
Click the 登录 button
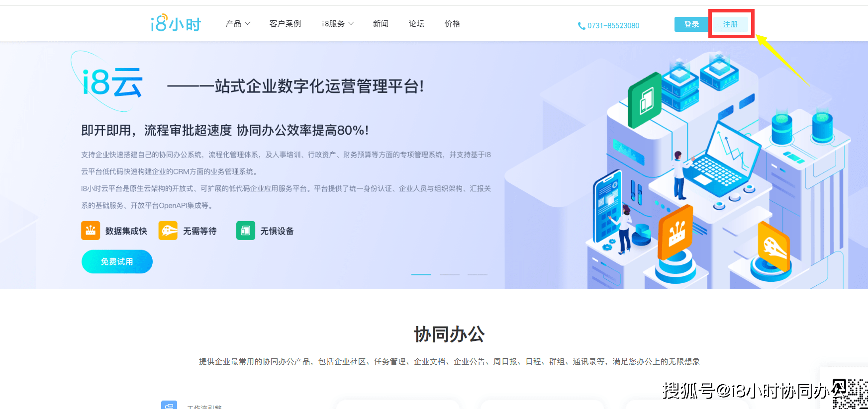pyautogui.click(x=691, y=24)
